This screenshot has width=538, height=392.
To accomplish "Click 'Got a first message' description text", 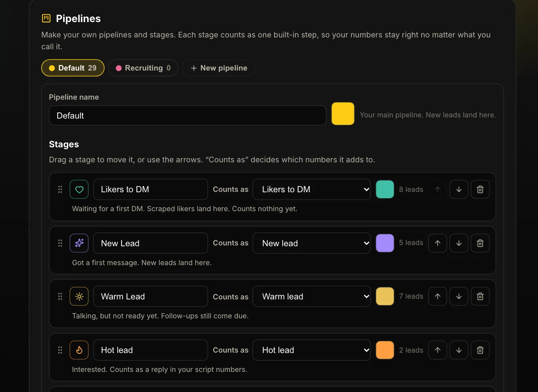I will click(142, 262).
